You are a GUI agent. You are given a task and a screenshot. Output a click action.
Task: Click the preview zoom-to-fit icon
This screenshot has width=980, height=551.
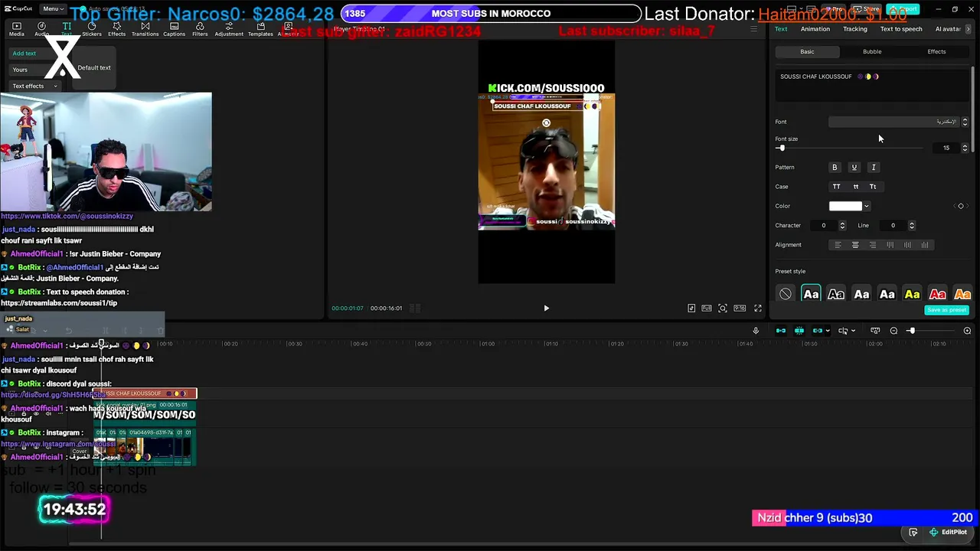click(723, 308)
